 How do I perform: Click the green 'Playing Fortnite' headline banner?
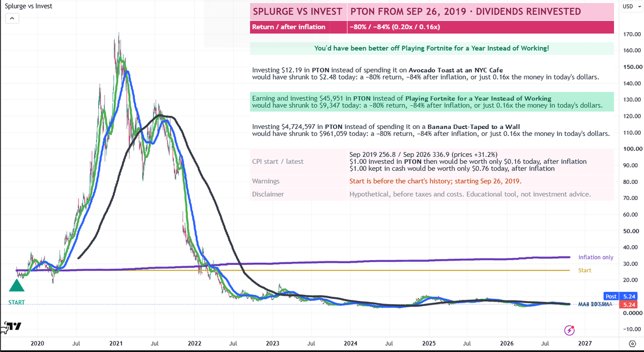(431, 48)
